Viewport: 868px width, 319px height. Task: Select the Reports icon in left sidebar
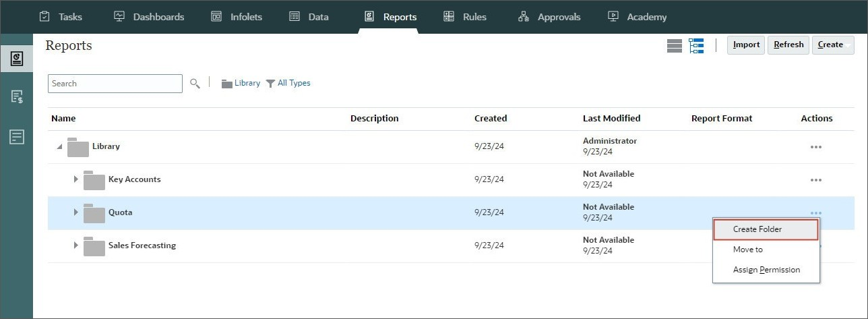17,59
